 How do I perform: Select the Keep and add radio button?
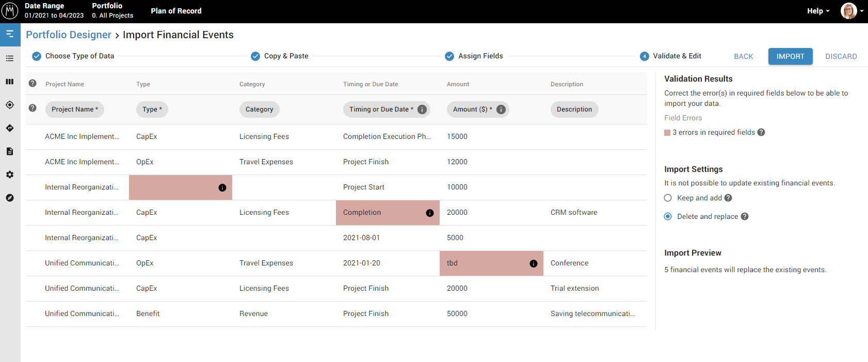point(668,198)
